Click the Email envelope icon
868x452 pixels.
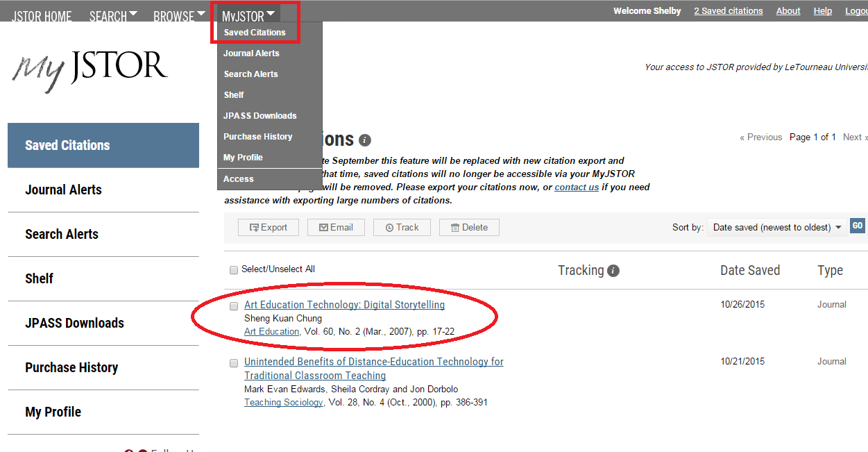(x=323, y=227)
